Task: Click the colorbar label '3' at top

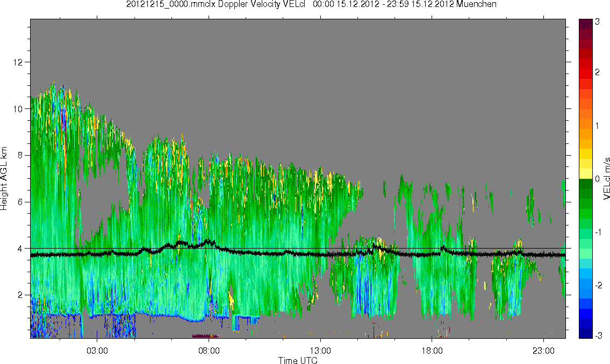Action: (598, 22)
